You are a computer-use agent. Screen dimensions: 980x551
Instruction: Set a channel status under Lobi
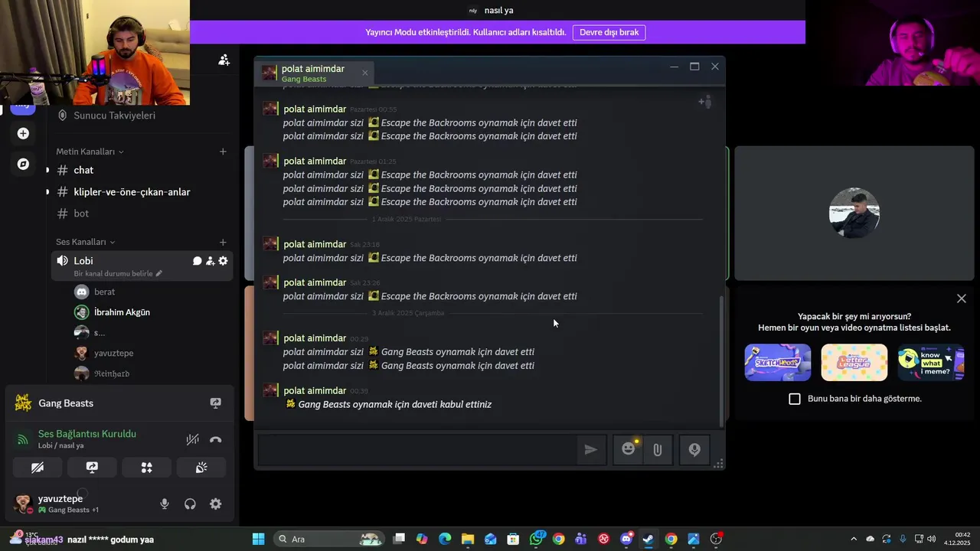point(118,273)
